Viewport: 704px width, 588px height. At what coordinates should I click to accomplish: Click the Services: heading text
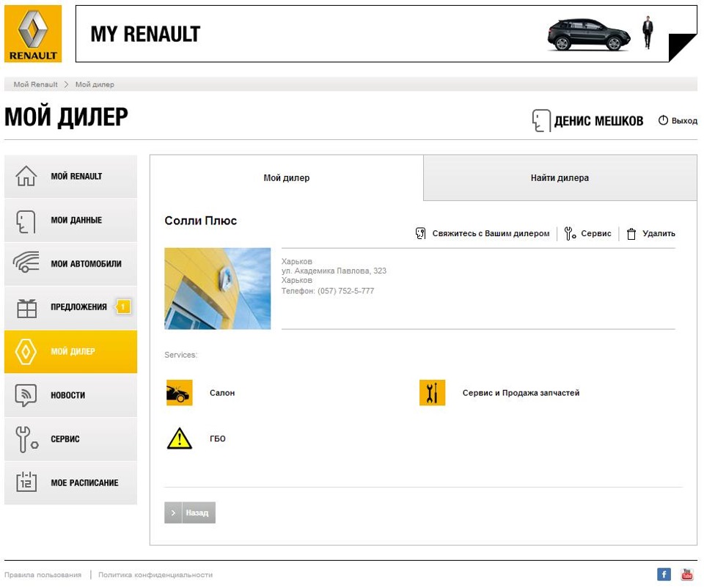pos(180,355)
